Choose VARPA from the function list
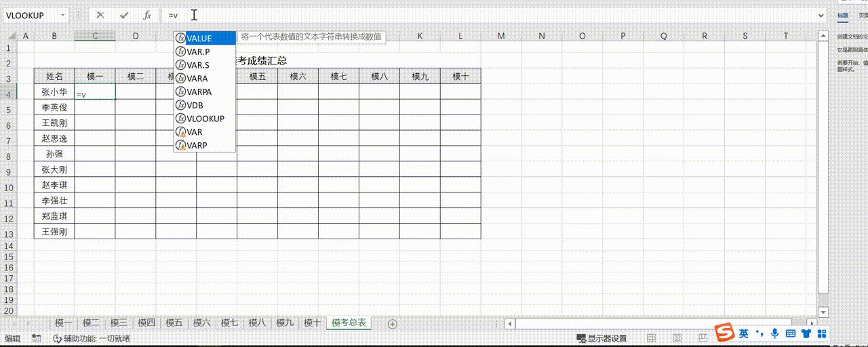The height and width of the screenshot is (347, 868). pyautogui.click(x=205, y=91)
